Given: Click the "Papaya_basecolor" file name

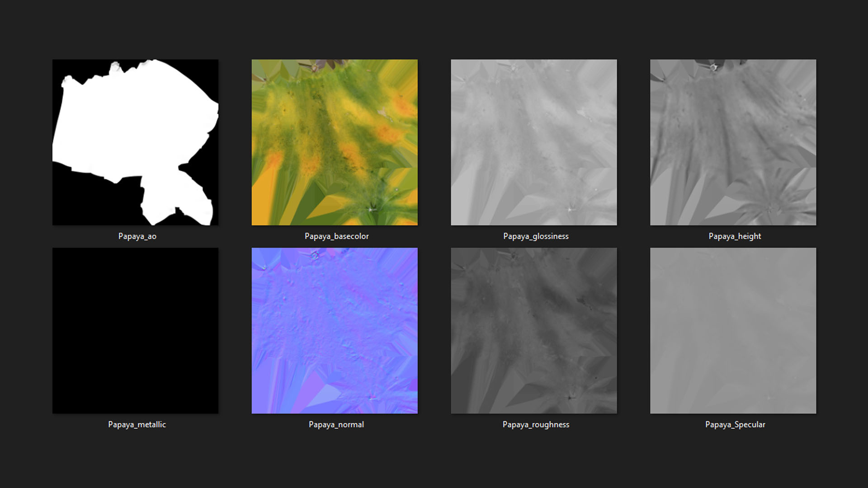Looking at the screenshot, I should 337,236.
